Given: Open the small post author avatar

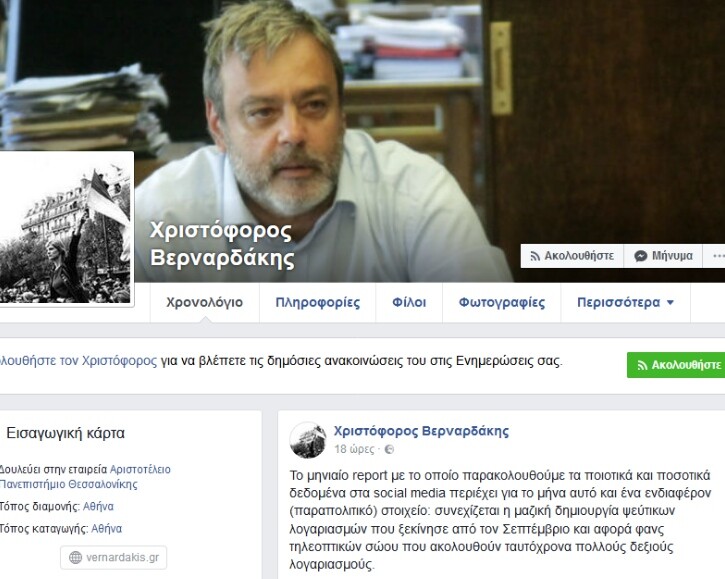Looking at the screenshot, I should pyautogui.click(x=307, y=440).
